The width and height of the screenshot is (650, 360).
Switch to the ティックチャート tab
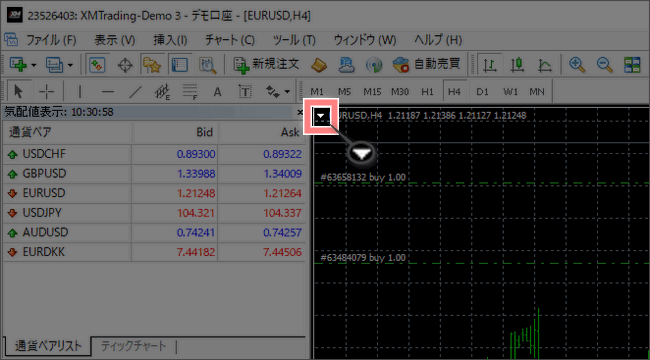[x=133, y=345]
